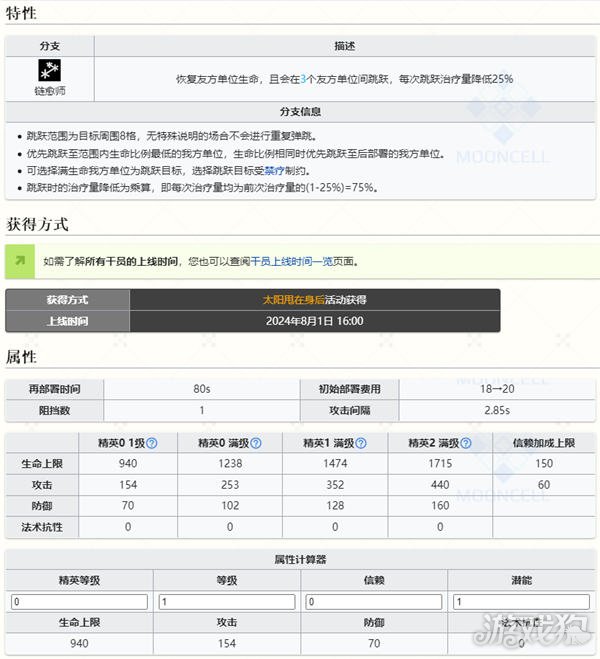This screenshot has width=600, height=659.
Task: Focus the 信赖 input field
Action: coord(374,602)
